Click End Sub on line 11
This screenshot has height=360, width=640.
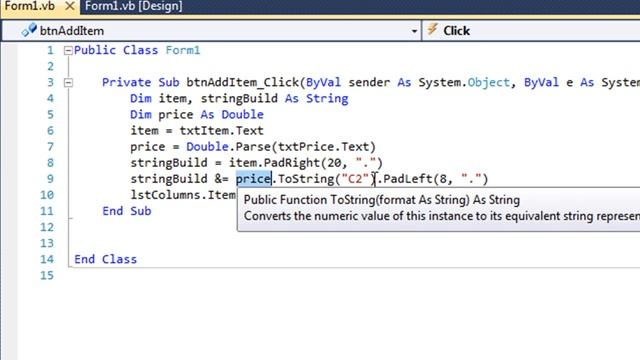point(127,211)
